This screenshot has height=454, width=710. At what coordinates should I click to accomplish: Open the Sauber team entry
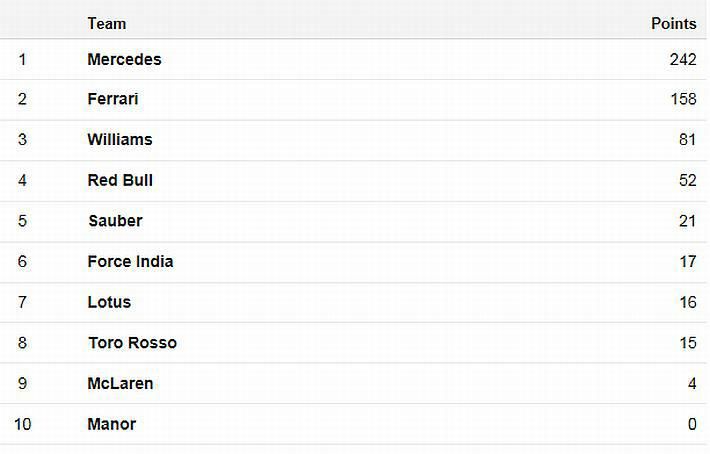(115, 221)
